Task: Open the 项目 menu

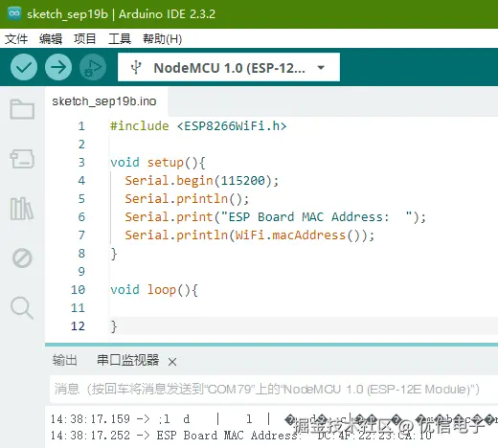Action: (85, 39)
